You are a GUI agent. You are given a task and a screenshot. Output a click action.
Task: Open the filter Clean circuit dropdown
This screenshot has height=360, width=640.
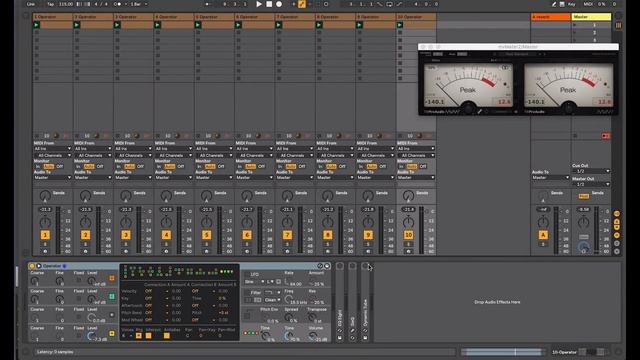[x=272, y=300]
